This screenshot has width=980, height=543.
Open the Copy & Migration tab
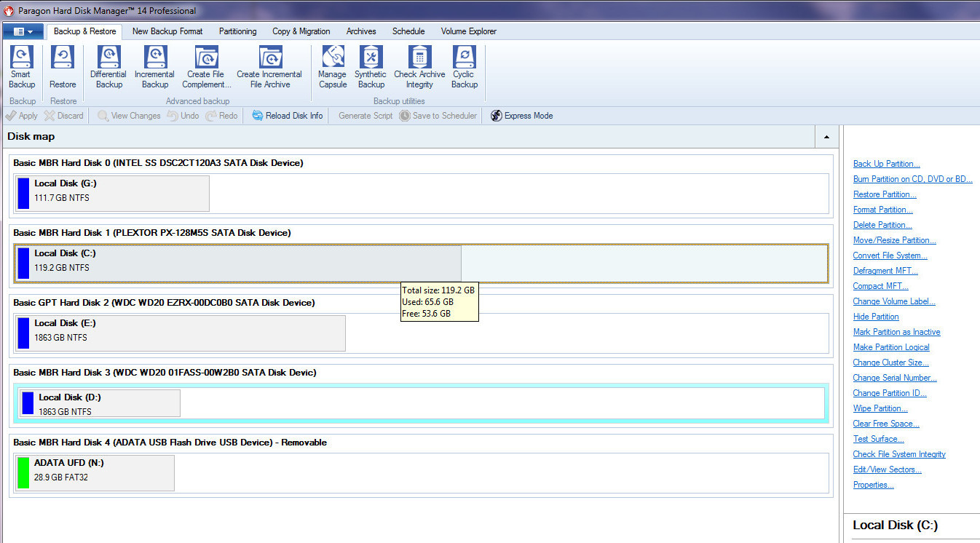pyautogui.click(x=301, y=31)
